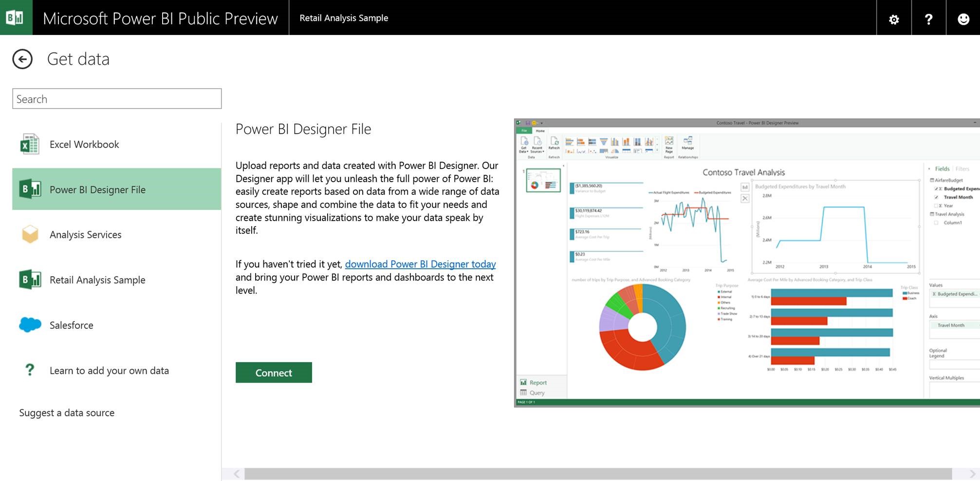Click the Power BI logo in header
The image size is (980, 481).
tap(16, 18)
